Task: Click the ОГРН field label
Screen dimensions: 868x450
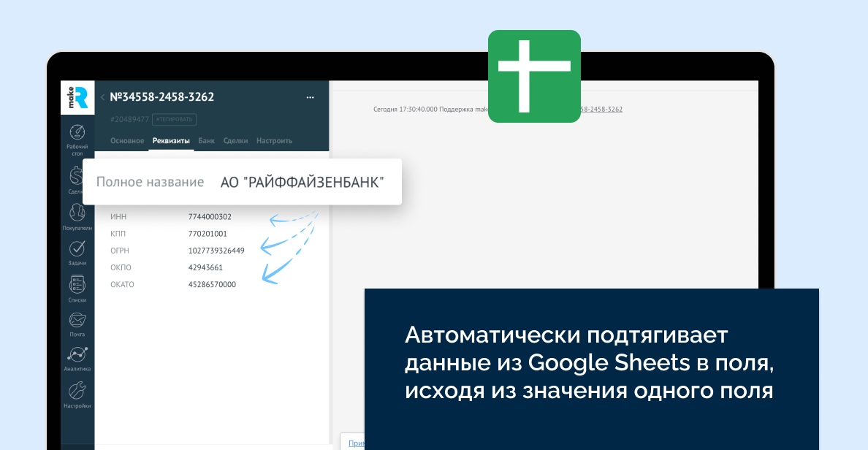Action: (x=120, y=251)
